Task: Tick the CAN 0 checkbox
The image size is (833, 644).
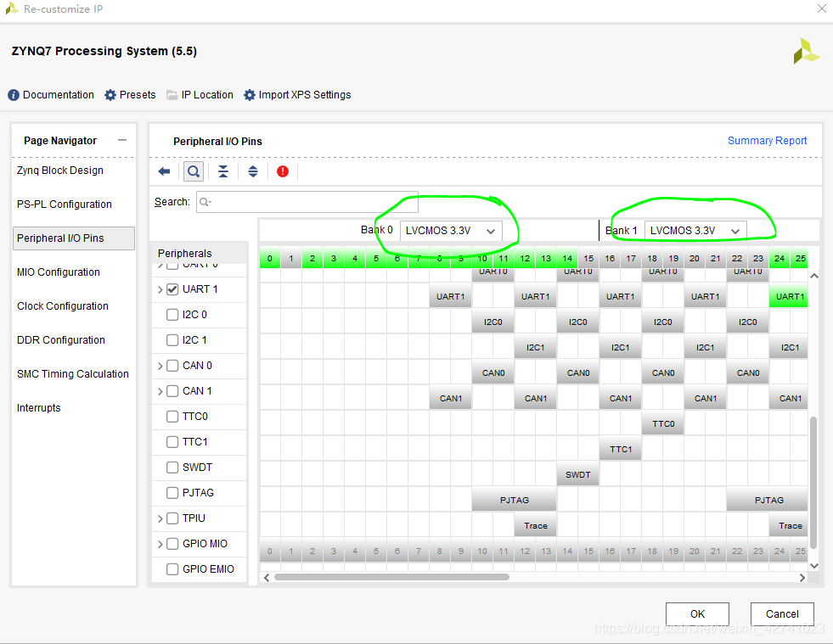Action: pyautogui.click(x=172, y=366)
